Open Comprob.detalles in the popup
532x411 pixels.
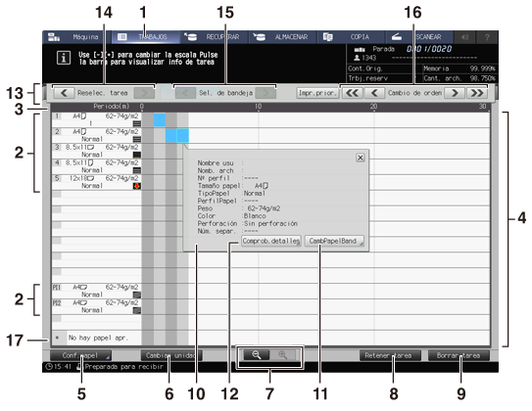click(271, 241)
